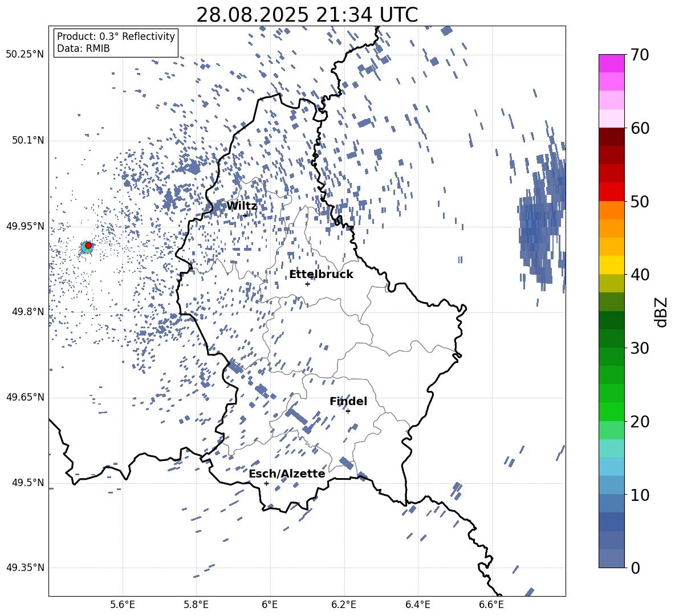675x616 pixels.
Task: Click the Findel station cross marker
Action: point(348,411)
